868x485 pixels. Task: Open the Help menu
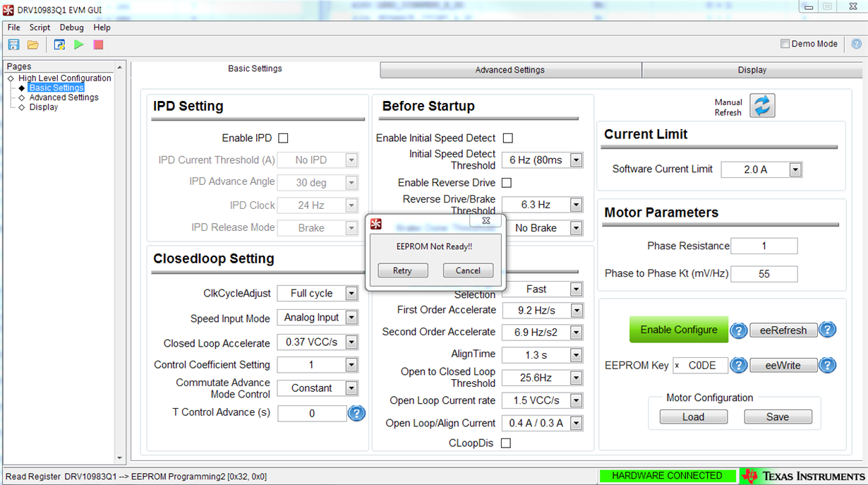[x=102, y=28]
